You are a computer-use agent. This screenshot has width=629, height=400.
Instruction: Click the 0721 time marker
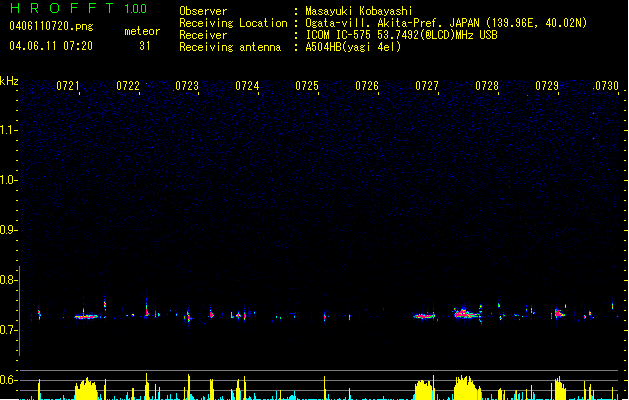tap(68, 86)
